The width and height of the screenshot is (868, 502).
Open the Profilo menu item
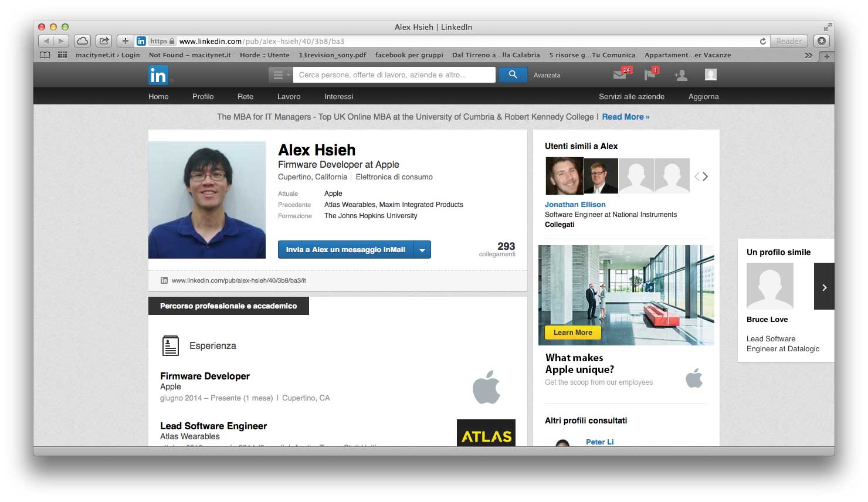pyautogui.click(x=203, y=96)
